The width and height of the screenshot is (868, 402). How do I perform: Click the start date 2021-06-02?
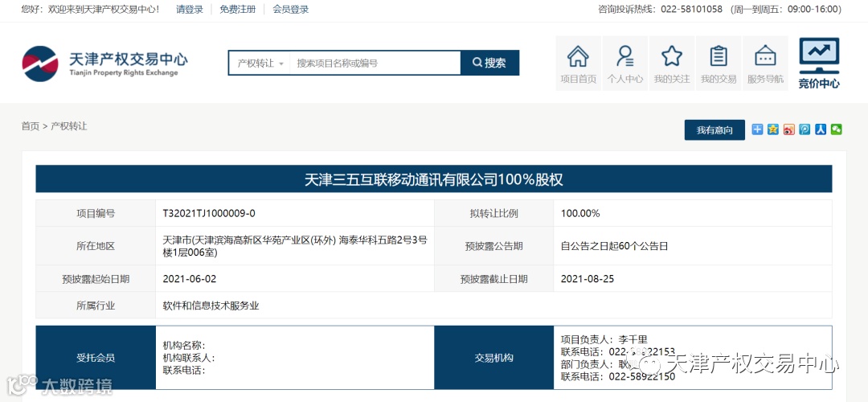point(190,278)
